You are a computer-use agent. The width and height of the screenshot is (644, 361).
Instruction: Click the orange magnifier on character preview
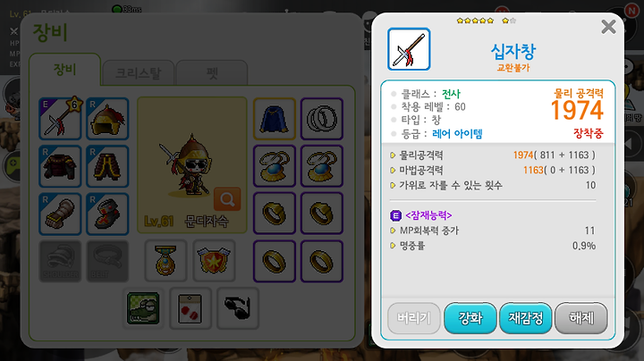pos(227,199)
